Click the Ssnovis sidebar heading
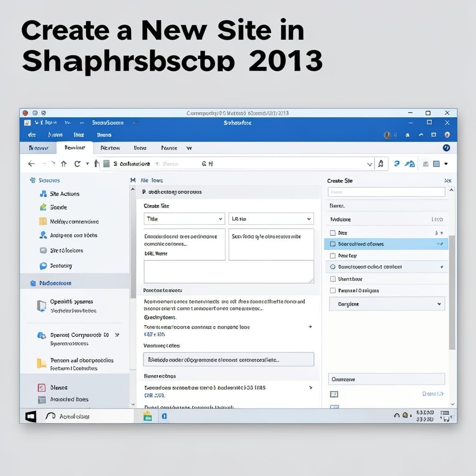The height and width of the screenshot is (476, 476). [49, 180]
